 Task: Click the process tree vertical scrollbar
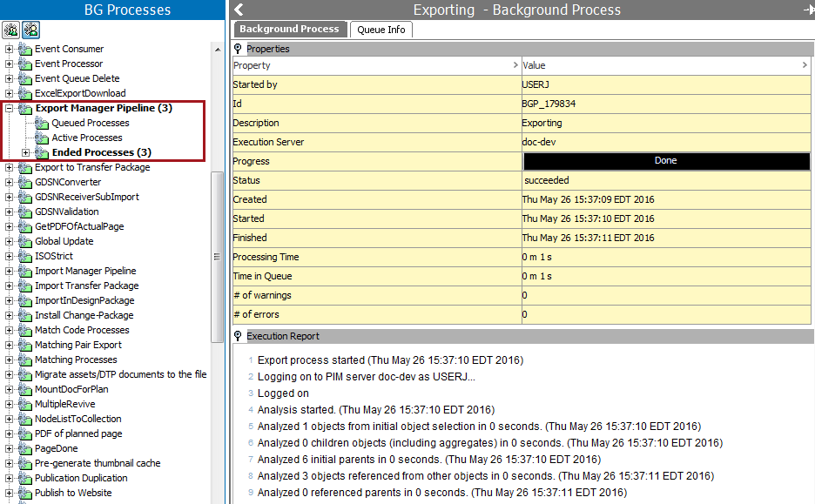click(218, 256)
